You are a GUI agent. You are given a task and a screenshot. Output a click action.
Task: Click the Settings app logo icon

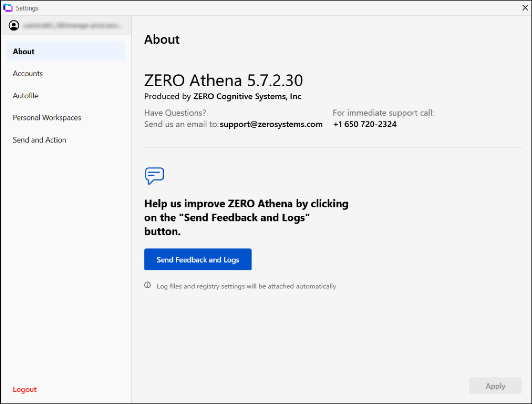(x=8, y=8)
